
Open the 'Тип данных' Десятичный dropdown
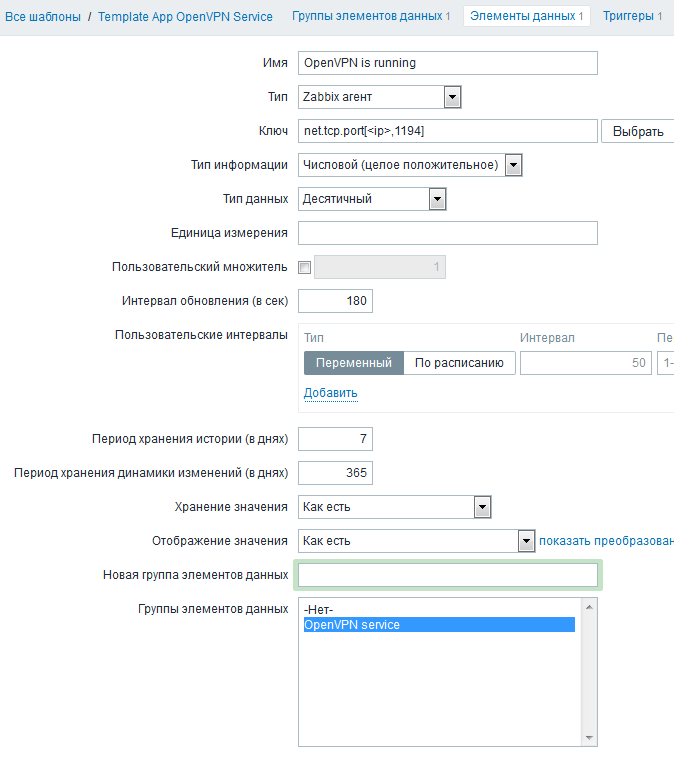[x=372, y=199]
